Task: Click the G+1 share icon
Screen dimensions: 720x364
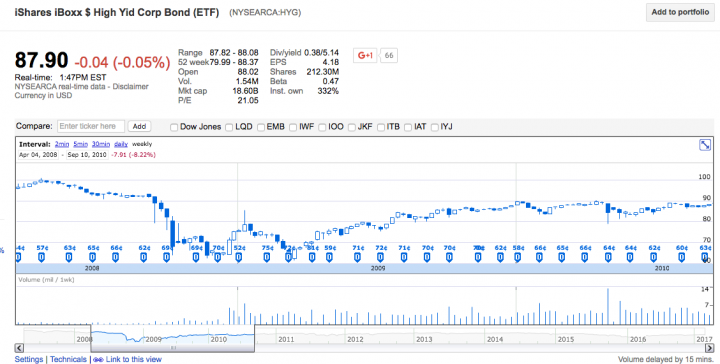Action: [x=365, y=55]
